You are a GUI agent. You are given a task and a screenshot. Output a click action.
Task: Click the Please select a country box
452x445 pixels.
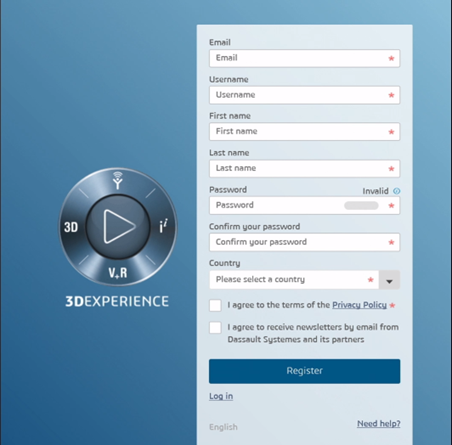pyautogui.click(x=294, y=280)
